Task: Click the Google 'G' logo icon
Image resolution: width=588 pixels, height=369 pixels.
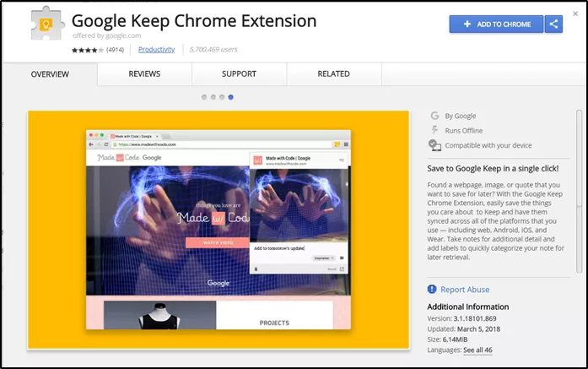Action: tap(434, 116)
